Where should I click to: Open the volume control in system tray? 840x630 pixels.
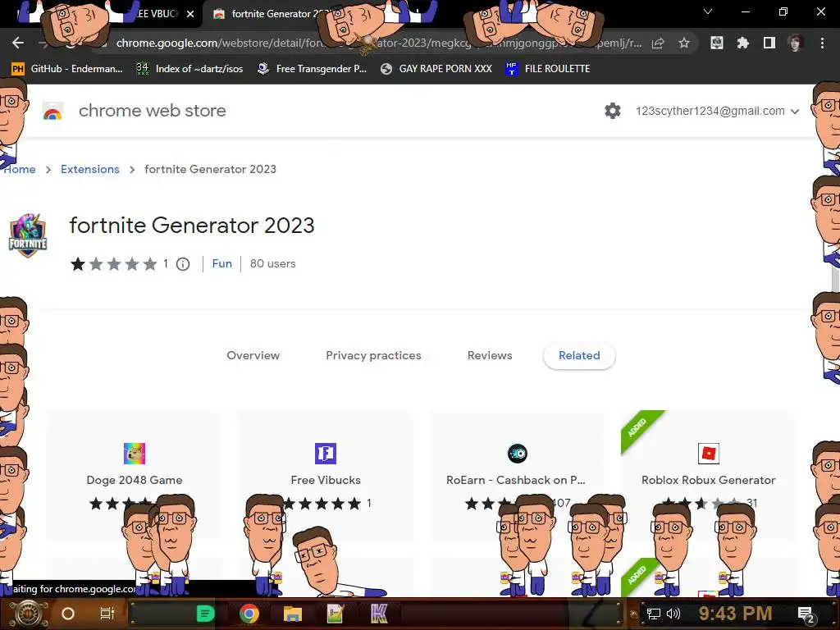click(x=673, y=614)
